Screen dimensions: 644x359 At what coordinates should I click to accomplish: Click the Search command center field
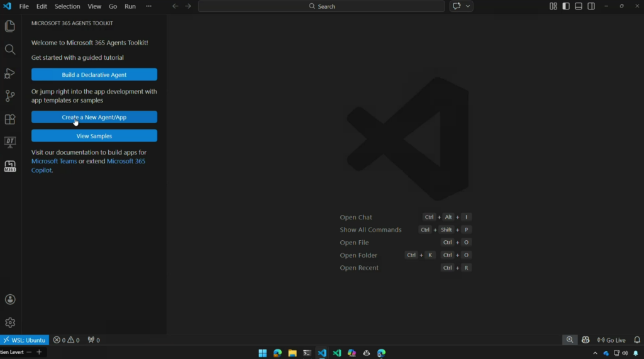(x=323, y=6)
